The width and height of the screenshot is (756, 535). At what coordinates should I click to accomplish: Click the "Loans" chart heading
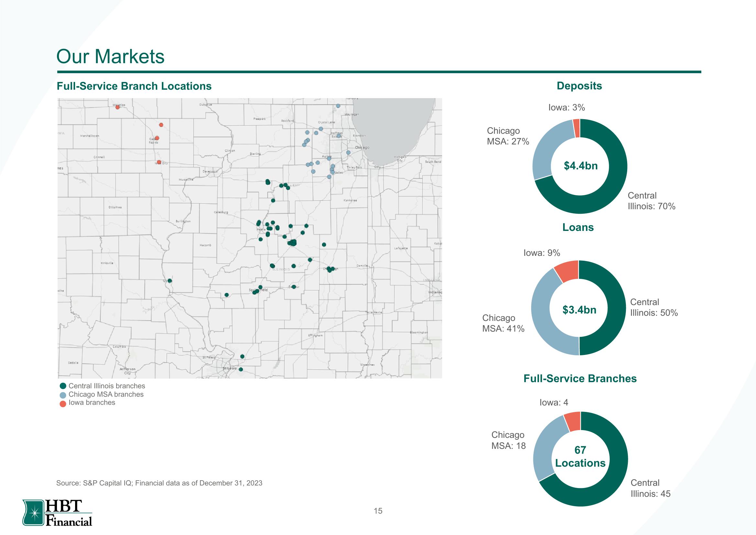click(578, 227)
